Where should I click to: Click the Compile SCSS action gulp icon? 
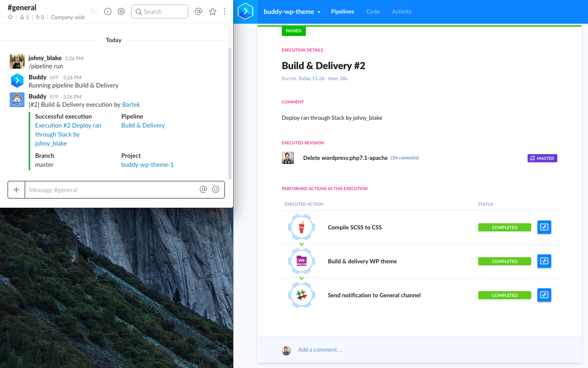tap(301, 227)
